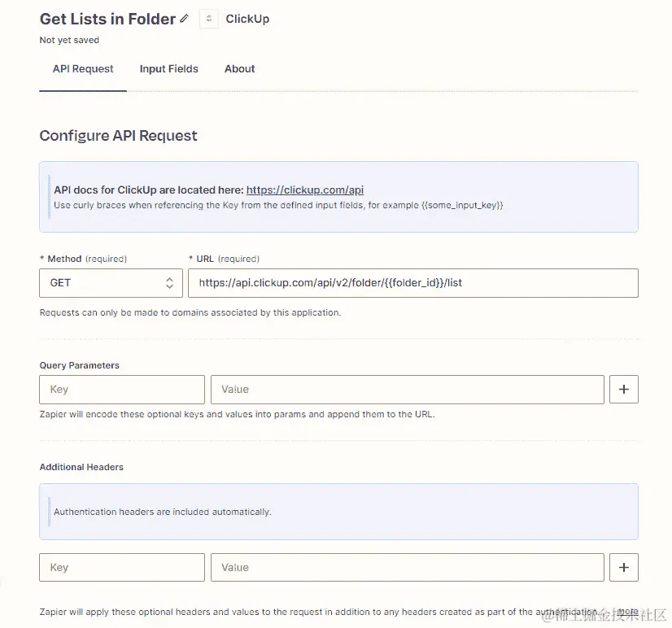Screen dimensions: 672x628
Task: Switch to the API Request tab
Action: (x=83, y=69)
